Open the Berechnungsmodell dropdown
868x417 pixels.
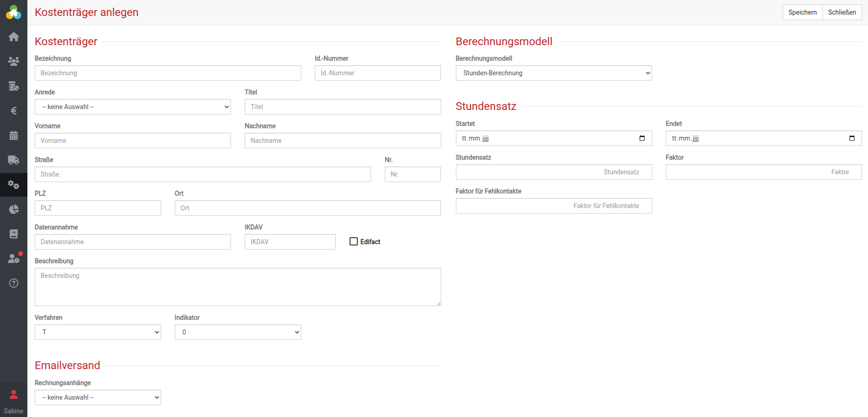click(x=554, y=73)
